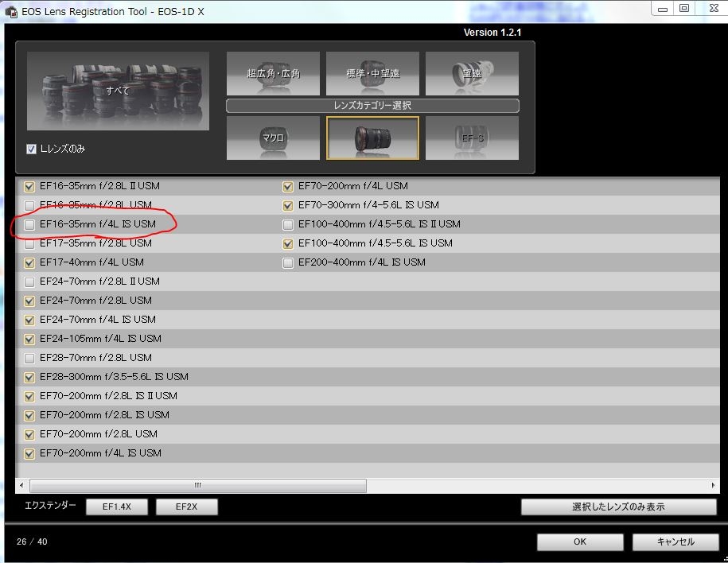Click the 26 / 40 lens count
This screenshot has width=728, height=563.
coord(32,542)
